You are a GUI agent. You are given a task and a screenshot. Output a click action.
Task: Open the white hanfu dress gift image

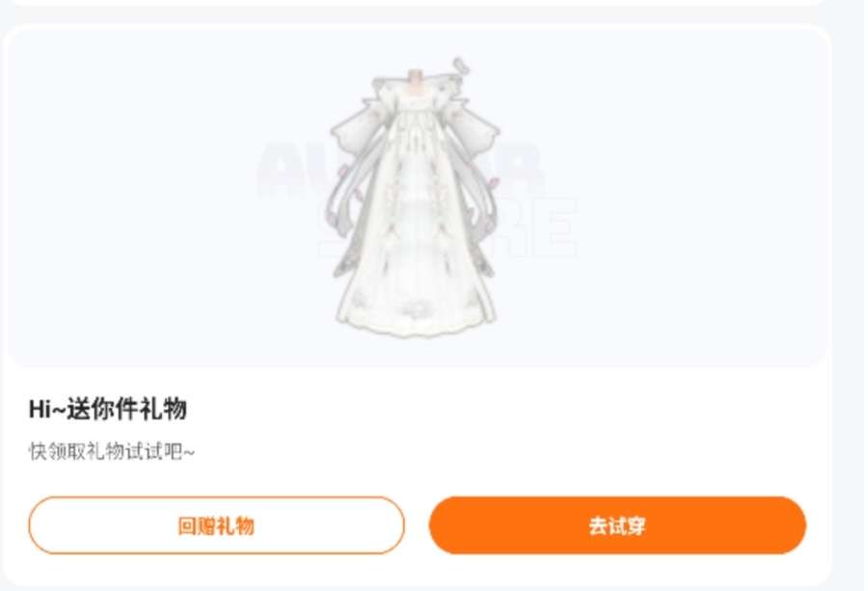(416, 198)
